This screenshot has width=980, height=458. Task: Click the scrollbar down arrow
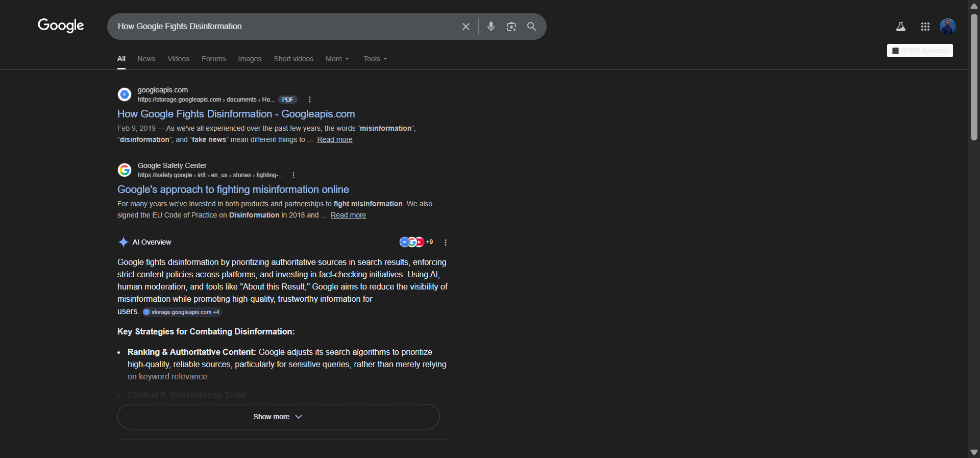coord(974,452)
